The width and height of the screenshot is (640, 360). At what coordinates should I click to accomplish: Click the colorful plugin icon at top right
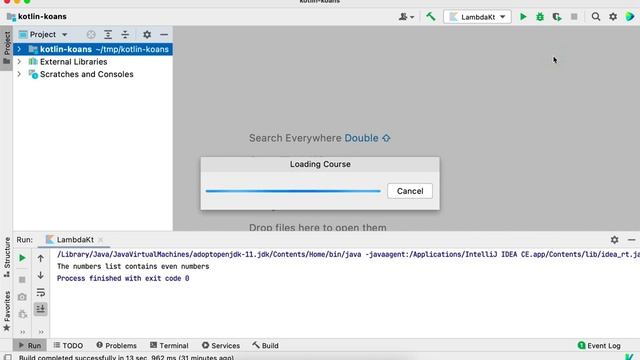[x=630, y=17]
